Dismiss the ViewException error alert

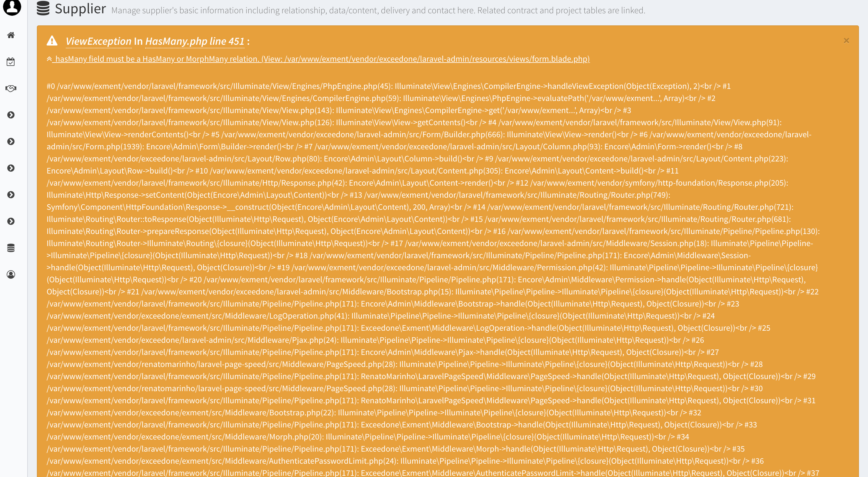(x=846, y=41)
